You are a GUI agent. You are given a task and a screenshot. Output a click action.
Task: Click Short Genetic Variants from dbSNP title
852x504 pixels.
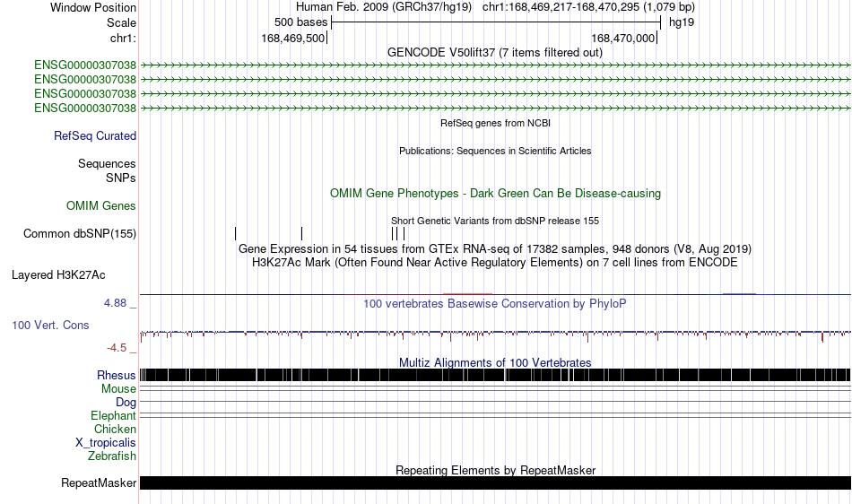click(495, 221)
